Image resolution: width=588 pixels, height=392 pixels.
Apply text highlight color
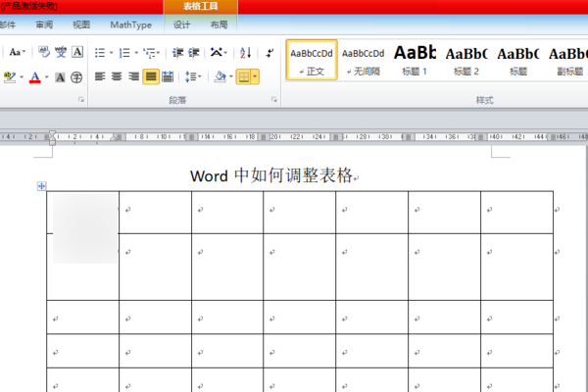coord(10,77)
